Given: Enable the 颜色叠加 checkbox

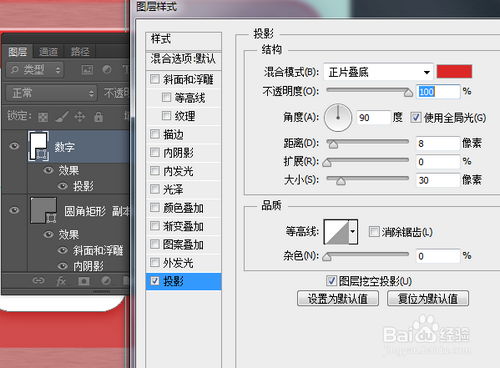Looking at the screenshot, I should (155, 207).
